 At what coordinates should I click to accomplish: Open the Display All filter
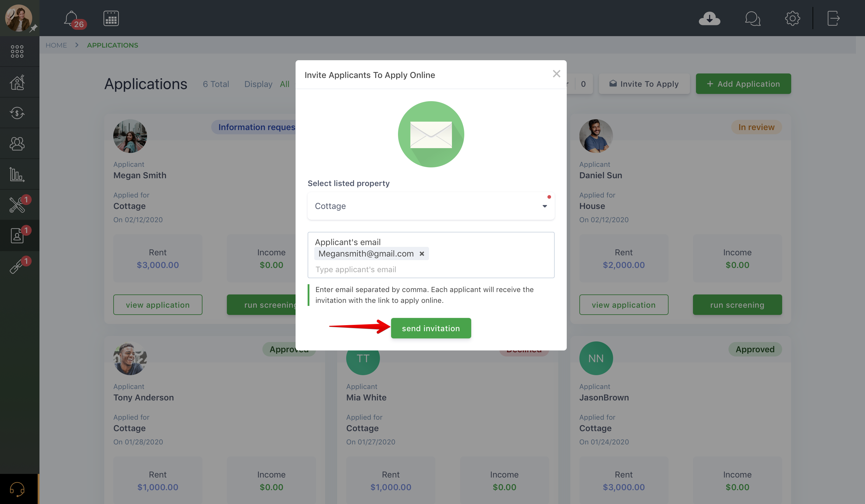tap(284, 84)
